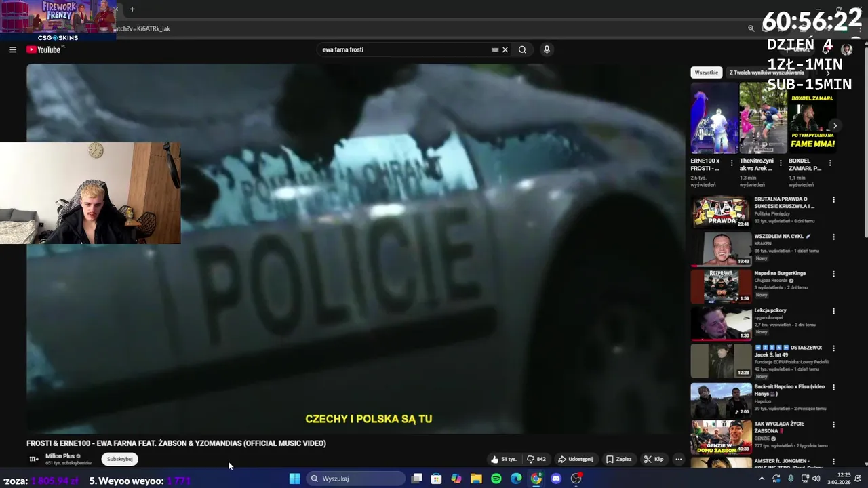Open 'TAK WYGLĄDA ŻYCIE ŻABSONA' thumbnail
This screenshot has height=488, width=868.
[721, 437]
